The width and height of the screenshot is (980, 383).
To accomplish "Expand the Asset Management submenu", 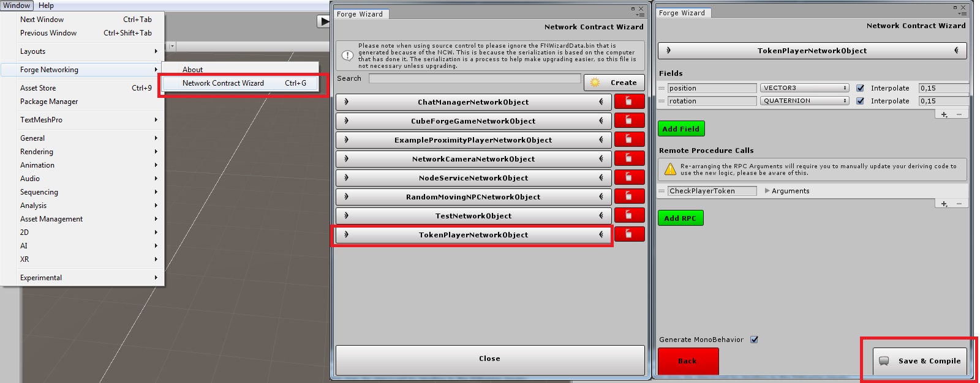I will point(83,219).
